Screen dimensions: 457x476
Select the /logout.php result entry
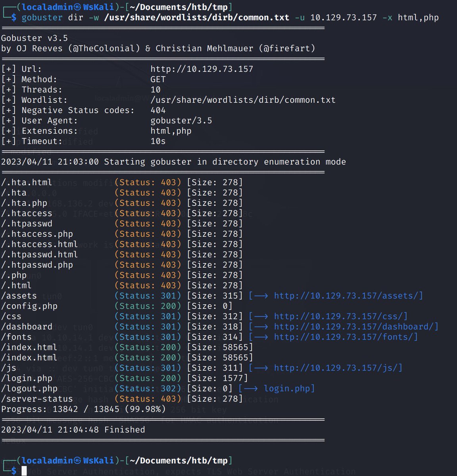click(x=29, y=389)
